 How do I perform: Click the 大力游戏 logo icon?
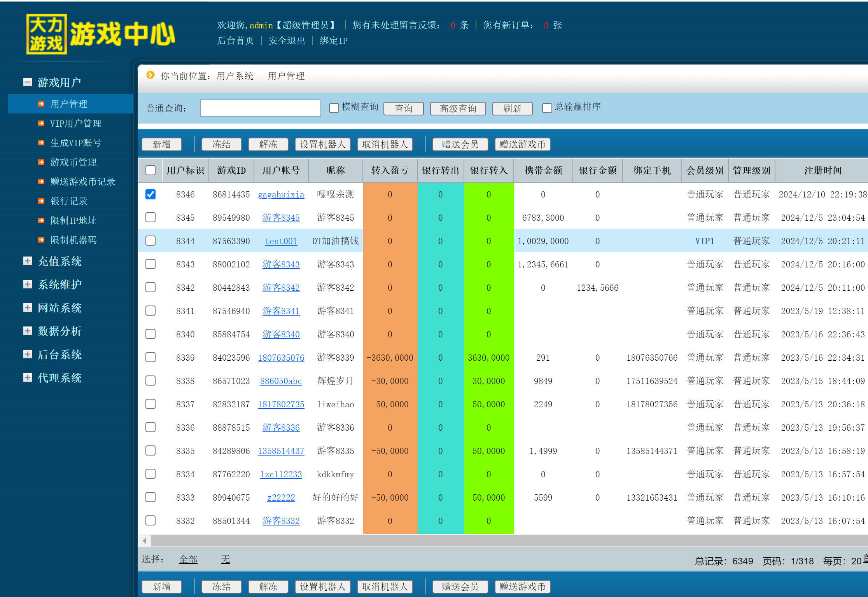[x=46, y=34]
